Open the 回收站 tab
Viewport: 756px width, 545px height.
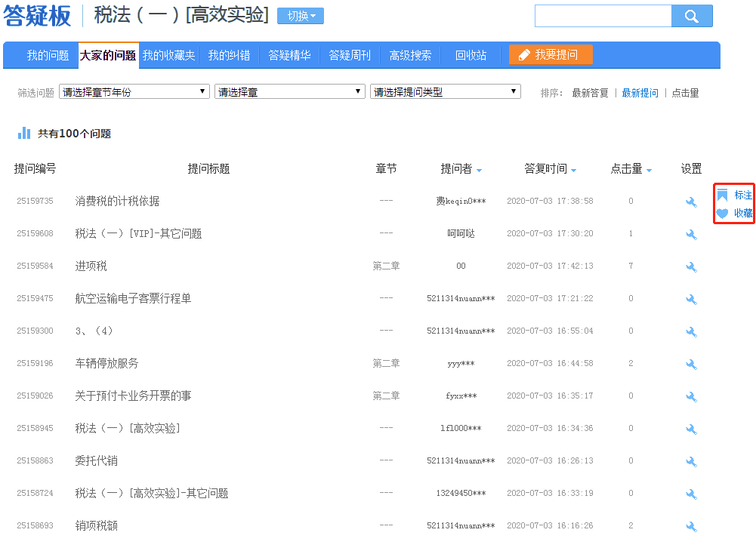point(471,54)
